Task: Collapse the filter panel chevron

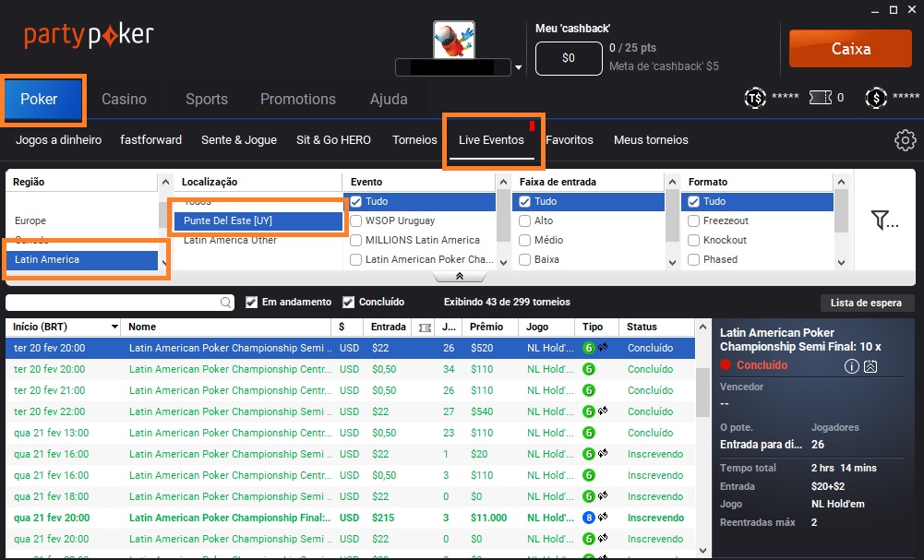Action: [x=460, y=276]
